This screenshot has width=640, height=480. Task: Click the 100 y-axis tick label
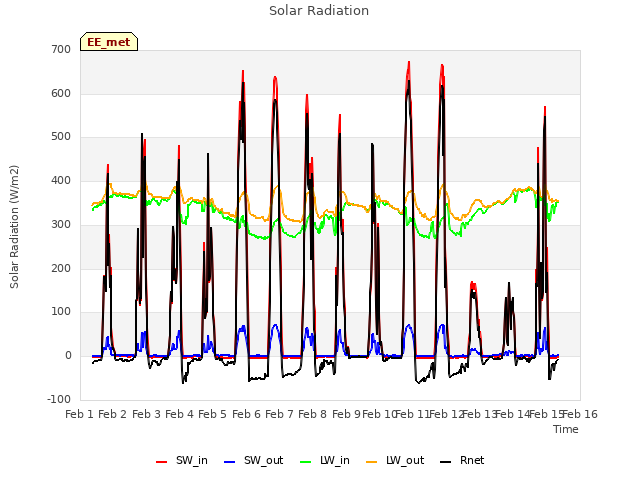point(61,312)
